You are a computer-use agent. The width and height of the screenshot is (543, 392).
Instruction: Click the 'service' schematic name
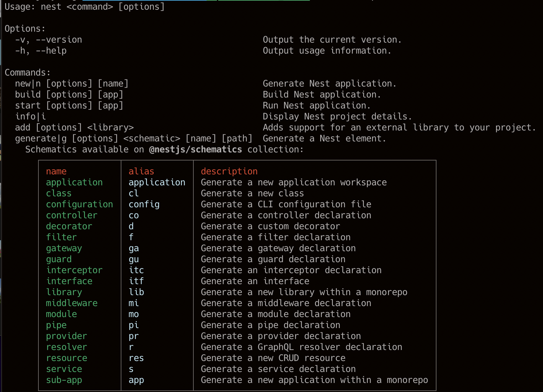[x=64, y=369]
